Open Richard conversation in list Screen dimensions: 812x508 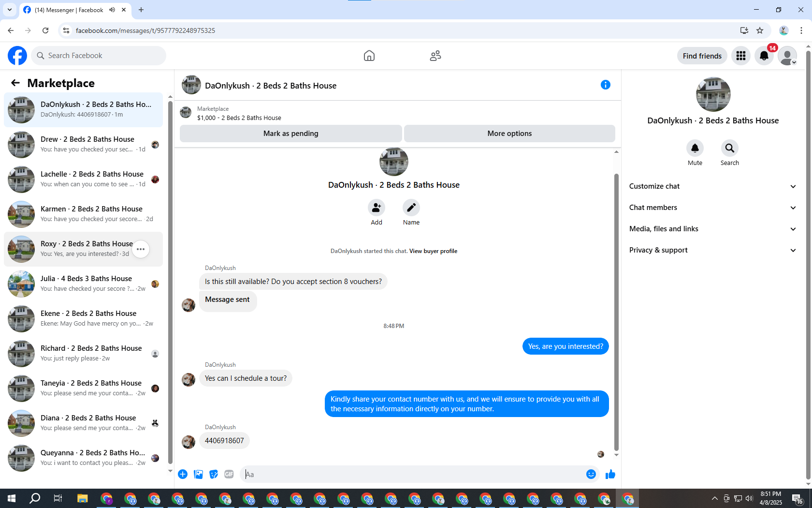click(83, 354)
